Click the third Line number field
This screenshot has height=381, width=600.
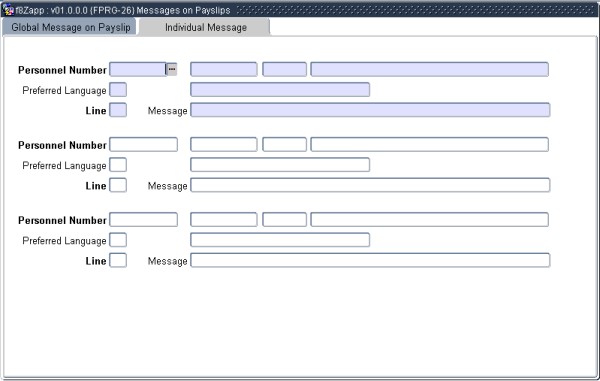118,260
